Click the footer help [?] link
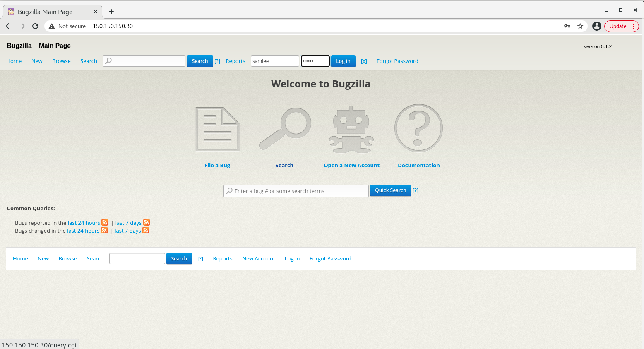Viewport: 644px width, 349px height. (200, 259)
